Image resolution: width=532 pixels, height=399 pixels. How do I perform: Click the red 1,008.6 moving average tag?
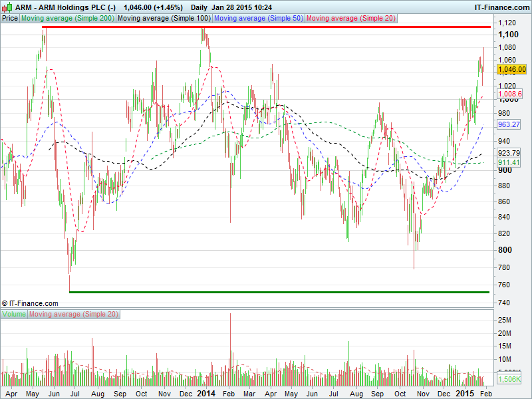pyautogui.click(x=510, y=94)
